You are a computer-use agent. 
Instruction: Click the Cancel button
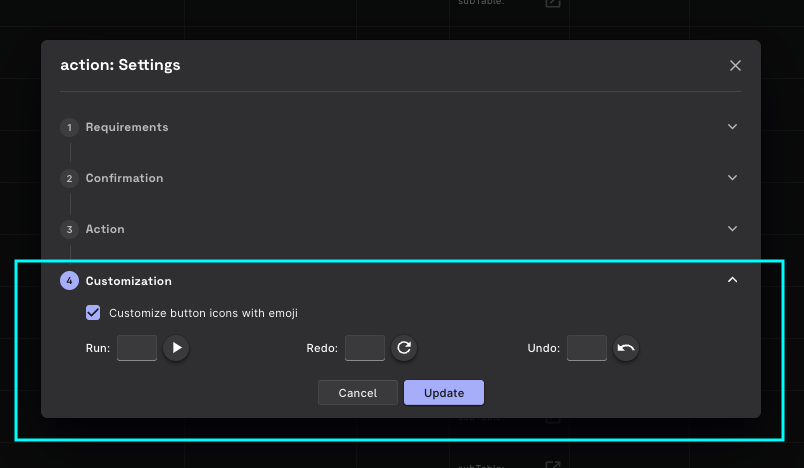point(358,393)
